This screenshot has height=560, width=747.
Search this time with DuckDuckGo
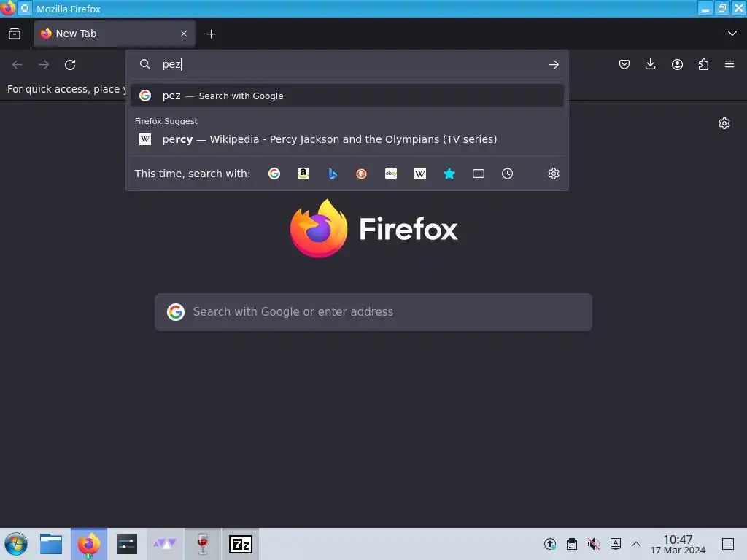362,174
